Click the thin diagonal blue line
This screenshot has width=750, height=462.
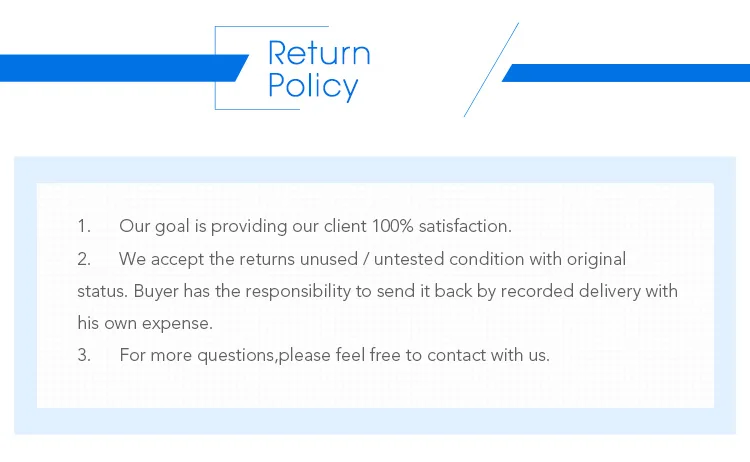[x=491, y=70]
